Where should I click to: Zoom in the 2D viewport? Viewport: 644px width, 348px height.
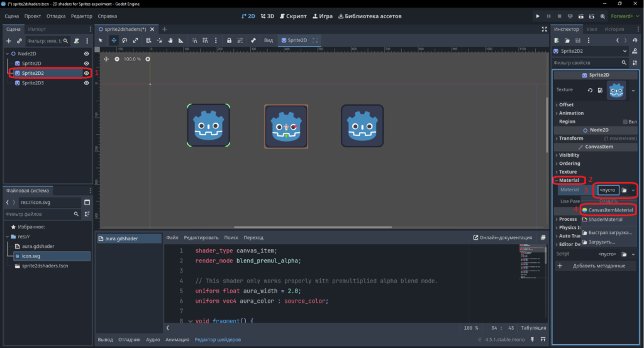pos(148,59)
